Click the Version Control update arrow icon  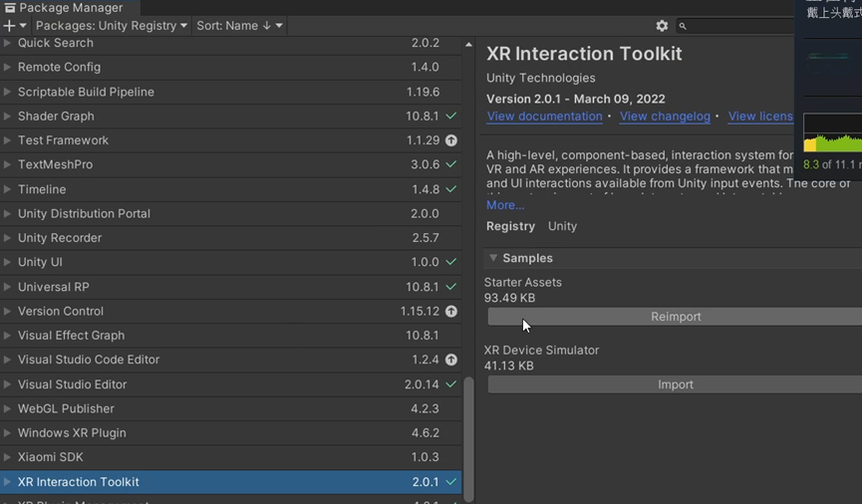[x=450, y=312]
